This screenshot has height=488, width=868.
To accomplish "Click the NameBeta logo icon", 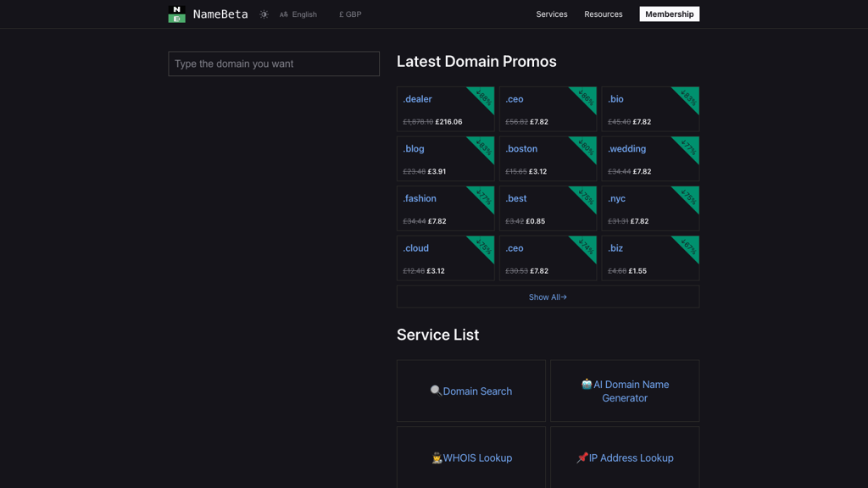I will [x=176, y=14].
